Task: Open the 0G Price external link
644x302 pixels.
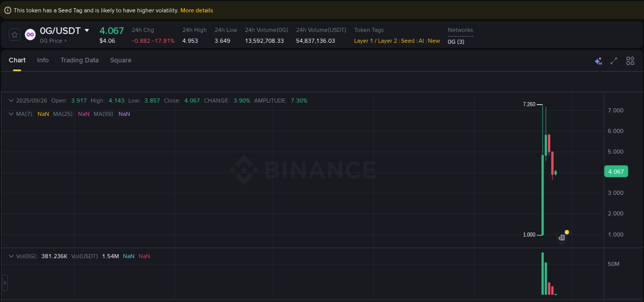Action: pyautogui.click(x=55, y=41)
